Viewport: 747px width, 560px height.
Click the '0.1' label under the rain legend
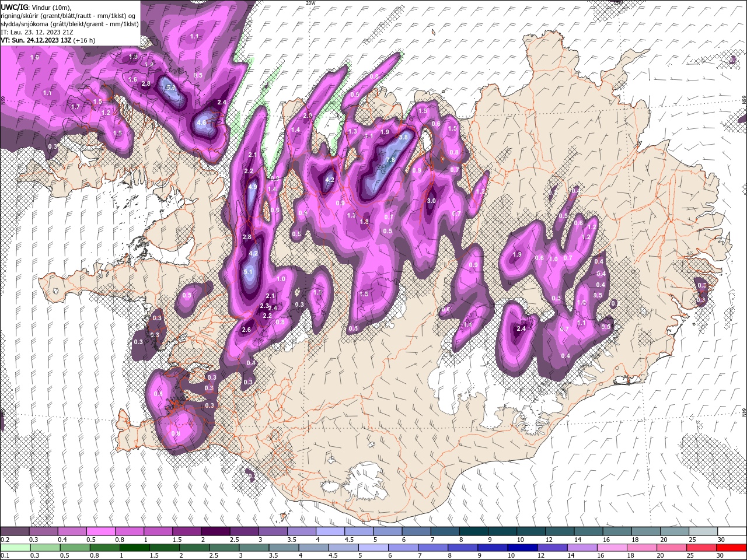click(x=5, y=556)
